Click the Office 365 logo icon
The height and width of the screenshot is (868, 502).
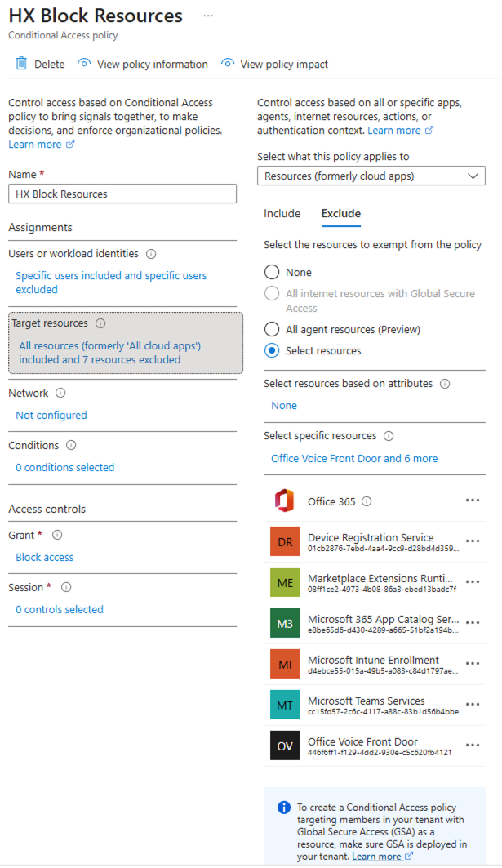(x=285, y=501)
